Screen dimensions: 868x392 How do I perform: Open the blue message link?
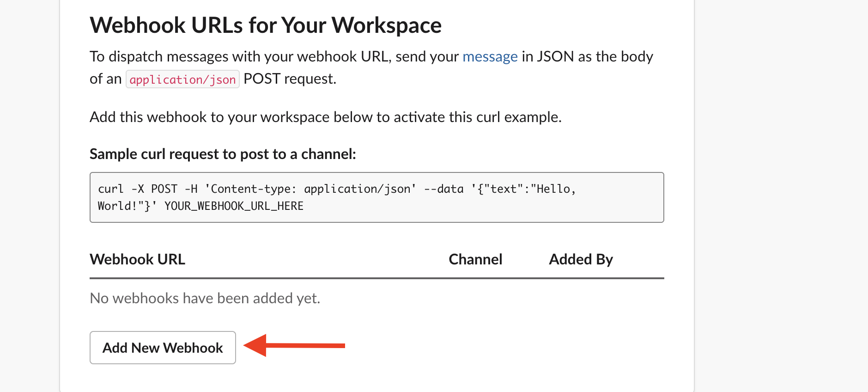[x=490, y=57]
